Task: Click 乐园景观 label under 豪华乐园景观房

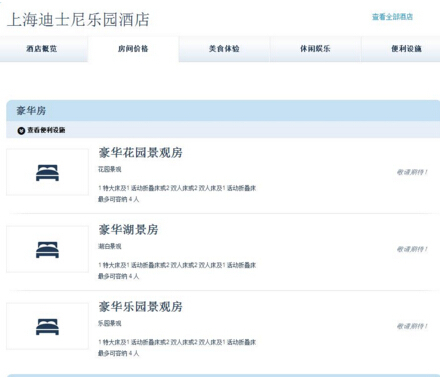Action: click(x=110, y=323)
